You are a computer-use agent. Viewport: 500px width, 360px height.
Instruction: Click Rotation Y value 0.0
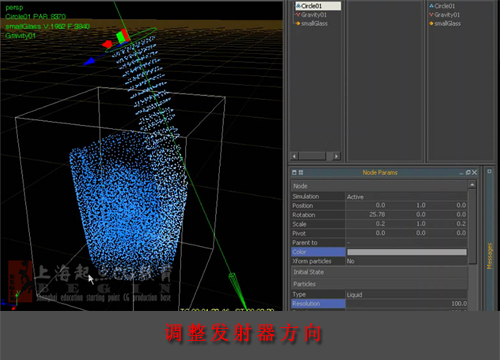421,214
